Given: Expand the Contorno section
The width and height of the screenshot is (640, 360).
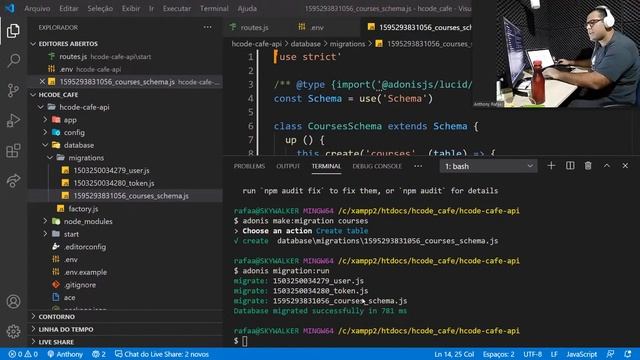Looking at the screenshot, I should tap(125, 317).
